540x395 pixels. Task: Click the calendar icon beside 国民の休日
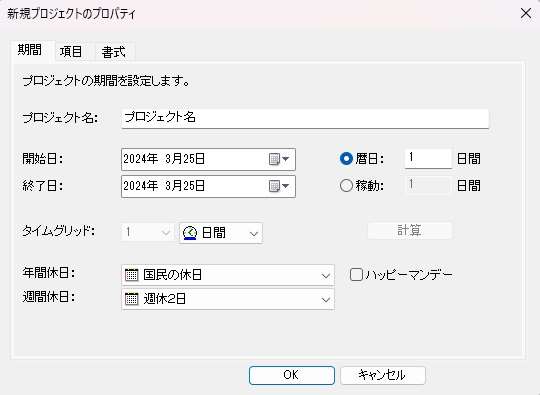[x=131, y=275]
